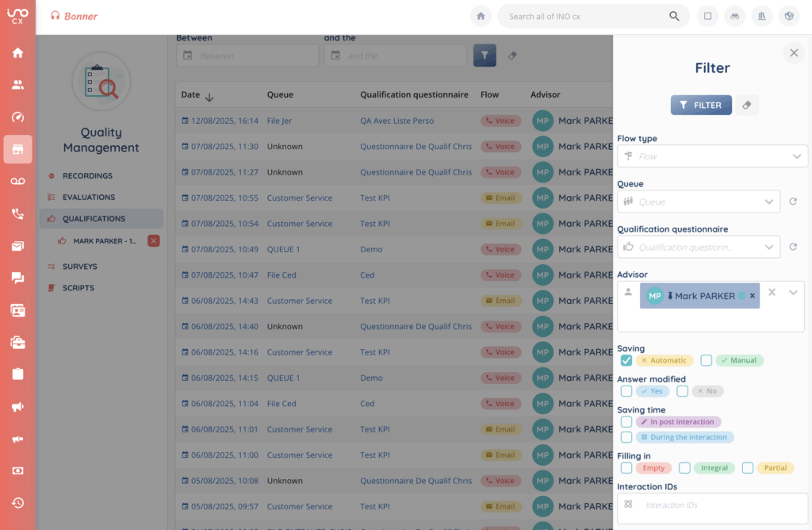
Task: Open the 12/08/2025, 16:14 date link
Action: (x=224, y=121)
